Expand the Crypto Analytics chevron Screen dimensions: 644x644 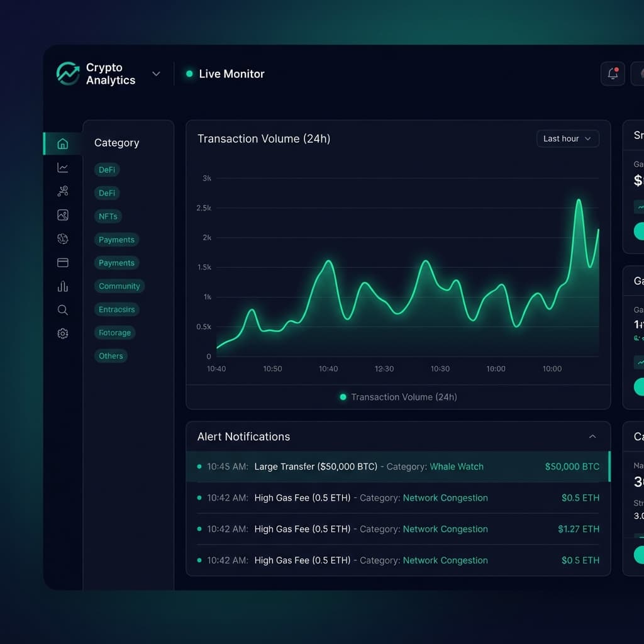[x=156, y=74]
